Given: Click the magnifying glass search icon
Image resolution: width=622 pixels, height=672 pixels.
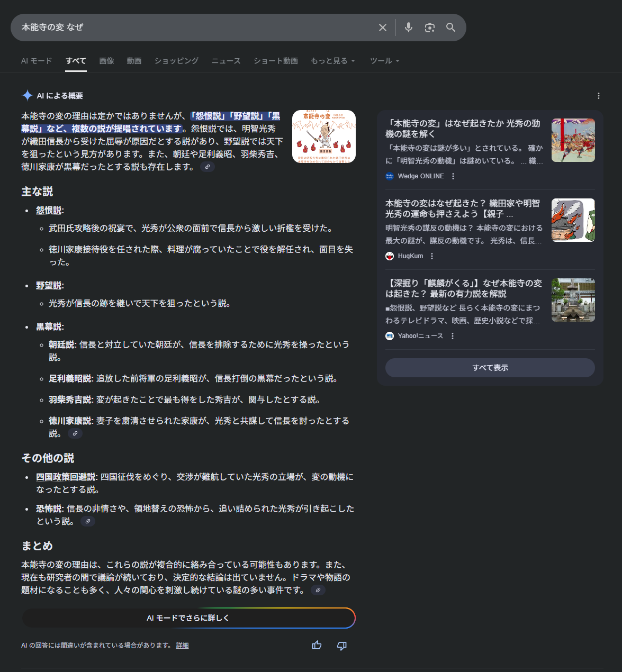Looking at the screenshot, I should tap(450, 28).
